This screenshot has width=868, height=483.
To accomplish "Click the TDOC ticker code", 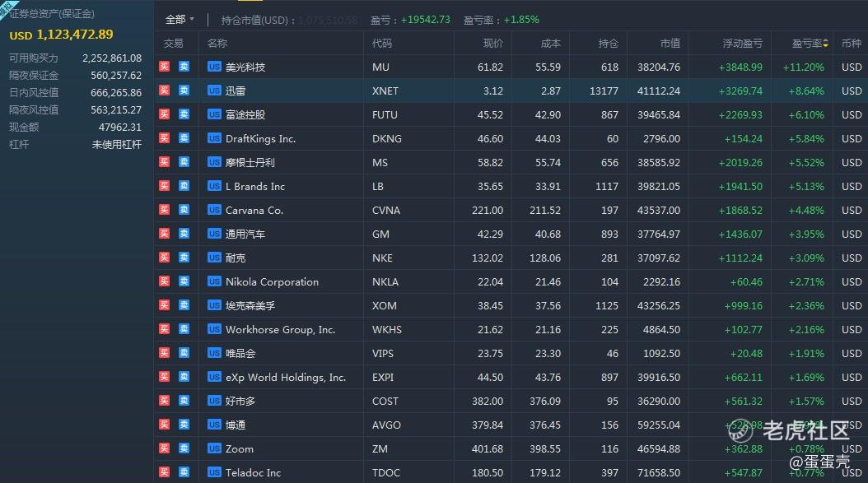I will click(x=386, y=473).
